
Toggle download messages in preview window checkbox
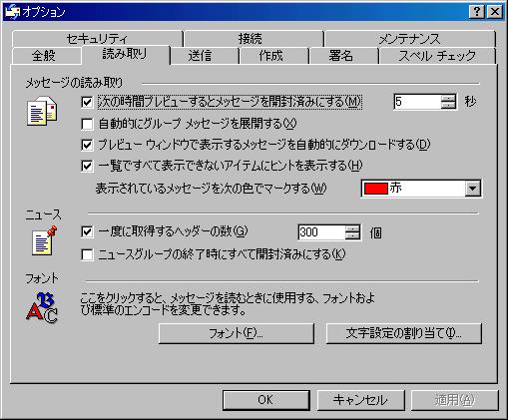pyautogui.click(x=87, y=145)
